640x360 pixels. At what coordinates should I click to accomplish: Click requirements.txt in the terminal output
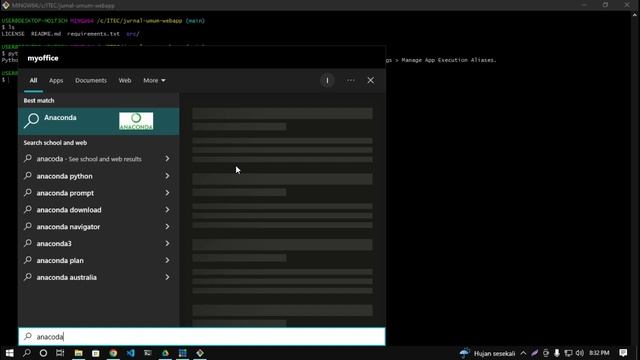tap(93, 34)
